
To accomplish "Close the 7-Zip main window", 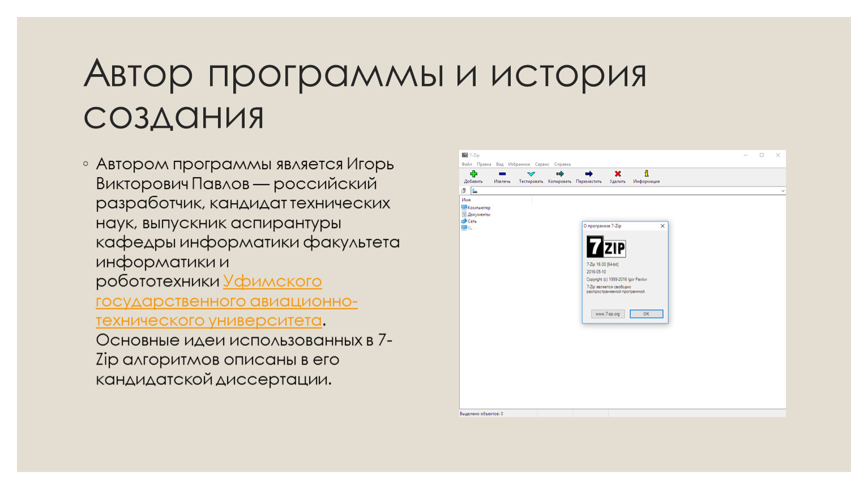I will coord(778,155).
